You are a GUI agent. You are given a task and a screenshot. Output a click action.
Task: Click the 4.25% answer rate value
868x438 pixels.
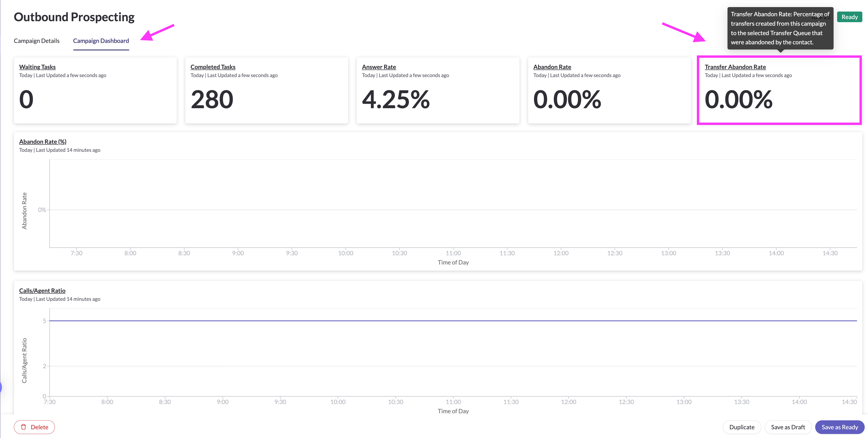396,99
